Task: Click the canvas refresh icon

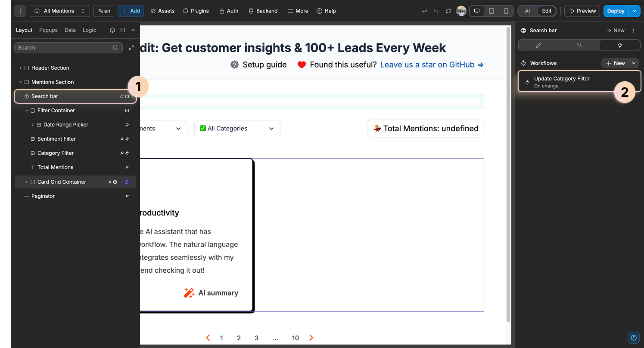Action: [448, 11]
